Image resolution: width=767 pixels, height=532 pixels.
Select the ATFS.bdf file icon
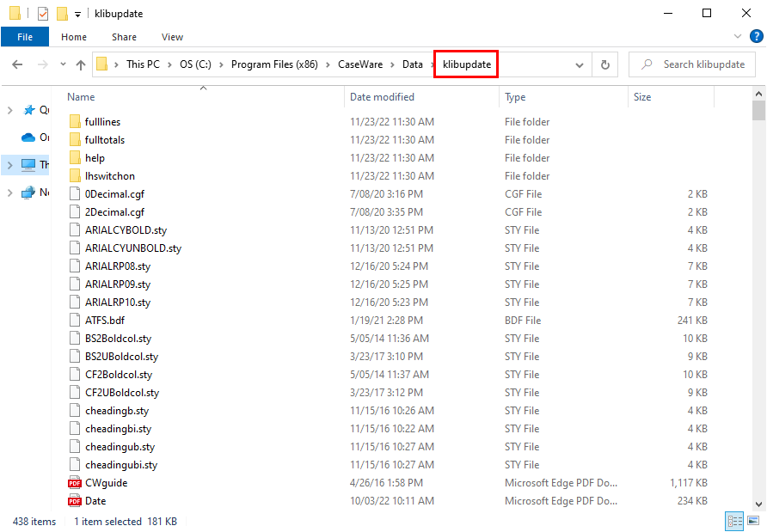pyautogui.click(x=75, y=321)
